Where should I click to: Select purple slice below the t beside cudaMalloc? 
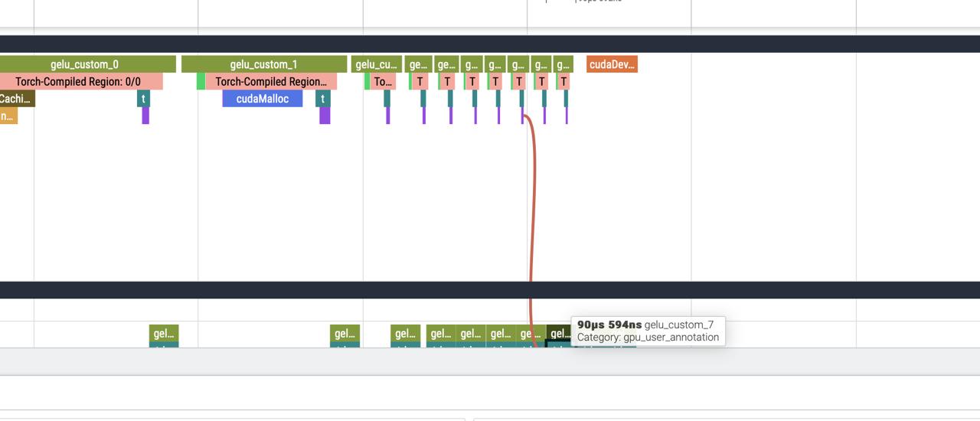pyautogui.click(x=325, y=116)
